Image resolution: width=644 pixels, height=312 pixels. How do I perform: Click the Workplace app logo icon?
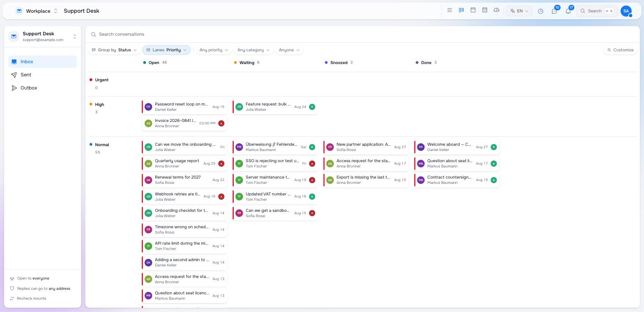point(19,11)
